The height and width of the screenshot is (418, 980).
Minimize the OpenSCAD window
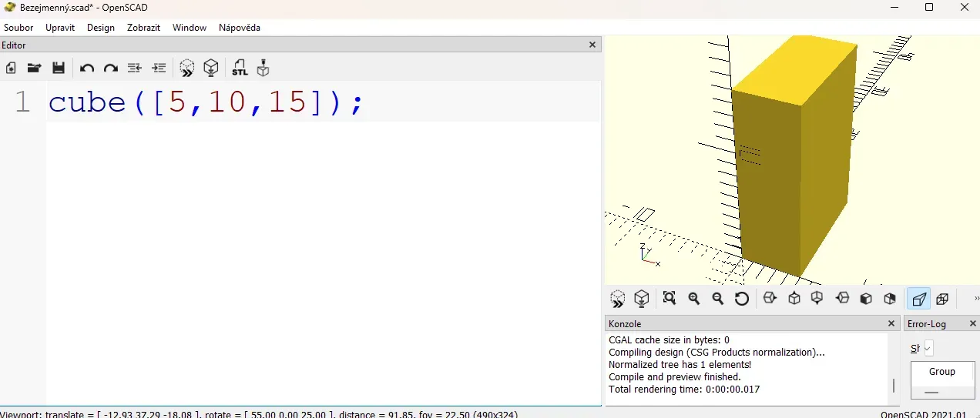tap(894, 7)
